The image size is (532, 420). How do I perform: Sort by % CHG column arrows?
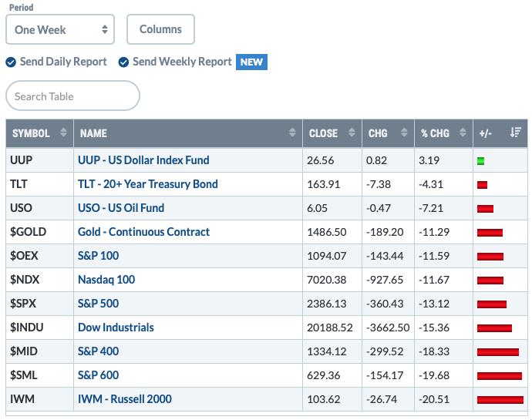(x=463, y=133)
